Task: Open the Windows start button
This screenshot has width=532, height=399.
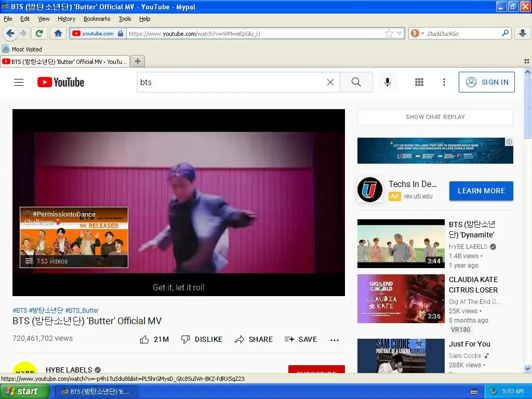Action: point(24,391)
